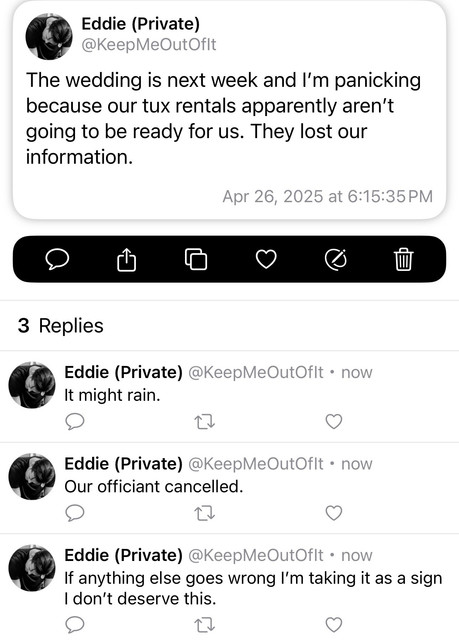Select the Apr 26, 2025 timestamp

pos(327,196)
